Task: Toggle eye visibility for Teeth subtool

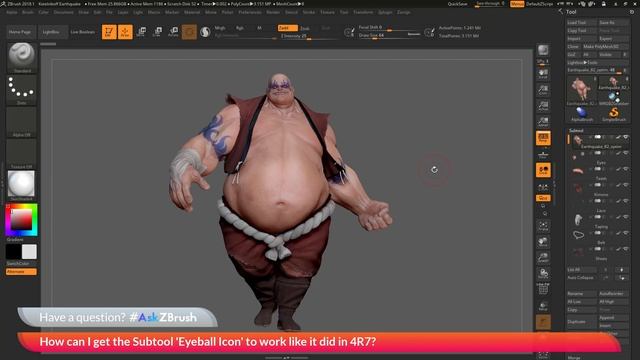Action: (625, 169)
